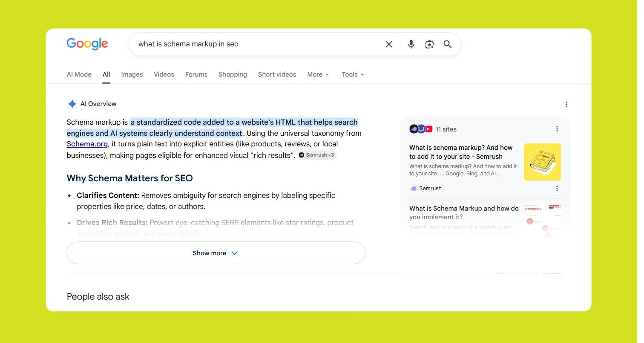Open the Semrush source card three-dot menu
This screenshot has width=644, height=343.
[x=557, y=188]
